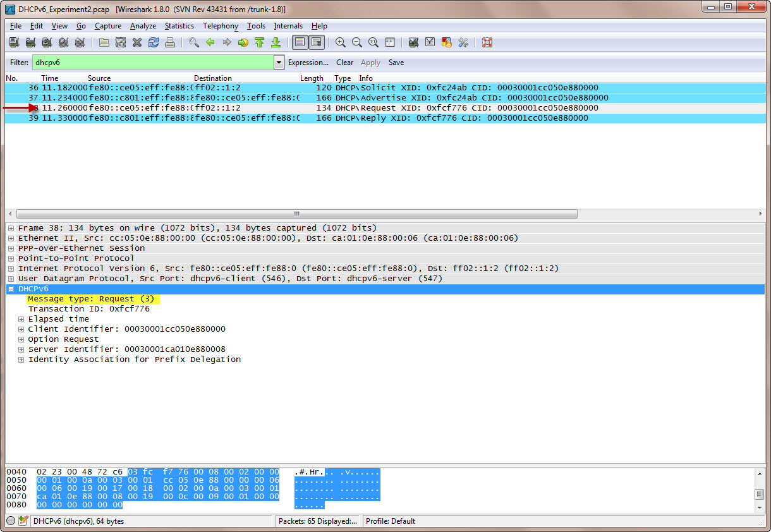Click the Help lifebuoy icon
The width and height of the screenshot is (771, 532).
(487, 42)
